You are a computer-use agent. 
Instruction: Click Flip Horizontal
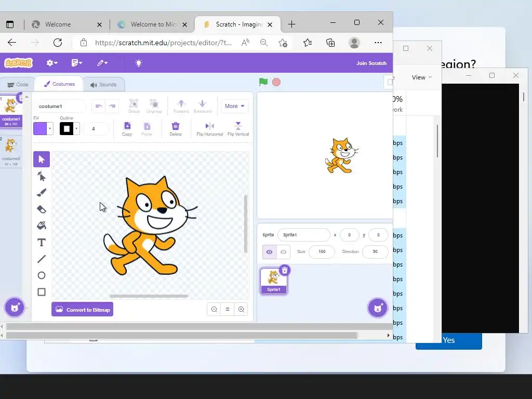tap(210, 129)
